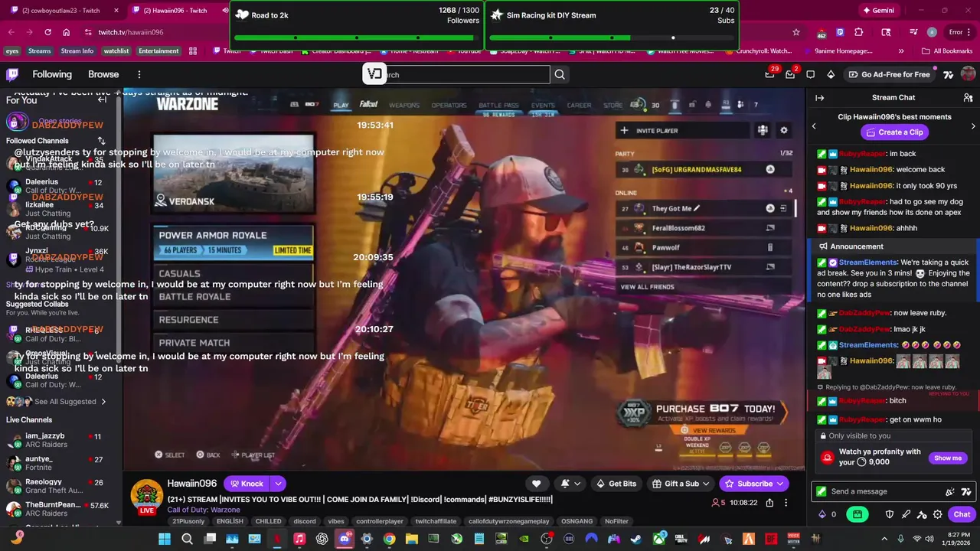The width and height of the screenshot is (980, 551).
Task: Click in the Send a message field
Action: 892,491
